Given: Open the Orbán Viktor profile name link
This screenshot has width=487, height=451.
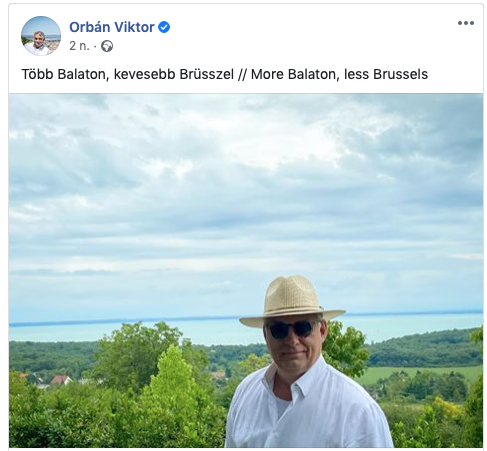Looking at the screenshot, I should pos(112,27).
